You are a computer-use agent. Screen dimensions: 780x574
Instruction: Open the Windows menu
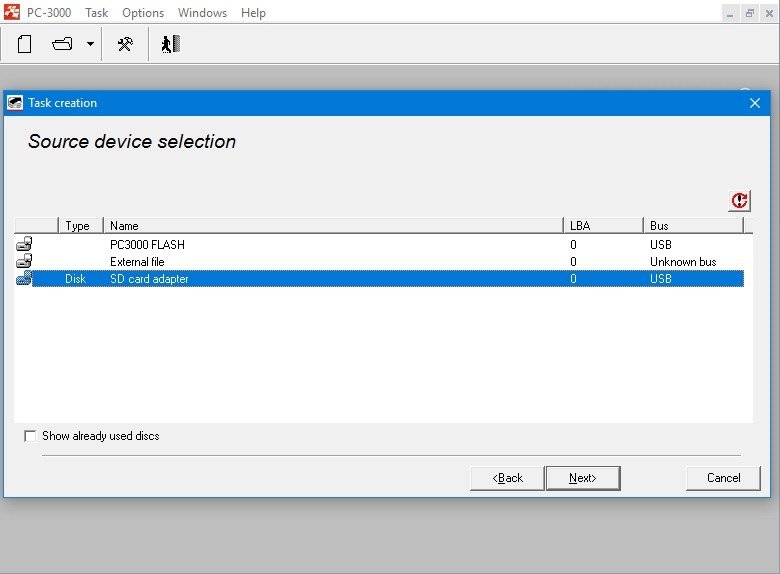[202, 12]
